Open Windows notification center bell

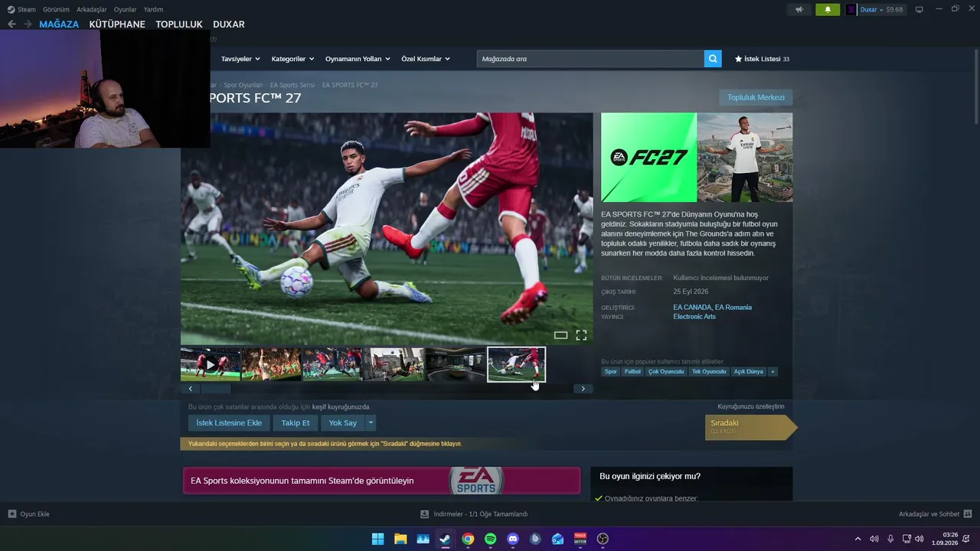[966, 539]
